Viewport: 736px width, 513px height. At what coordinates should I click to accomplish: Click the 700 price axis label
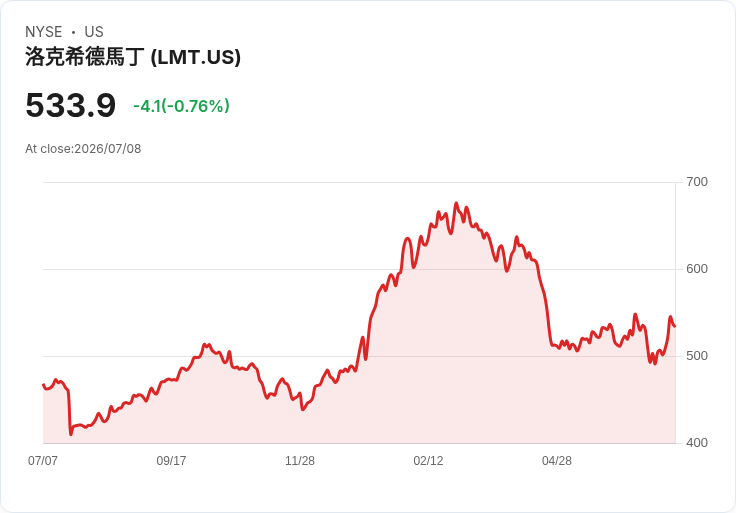coord(697,182)
